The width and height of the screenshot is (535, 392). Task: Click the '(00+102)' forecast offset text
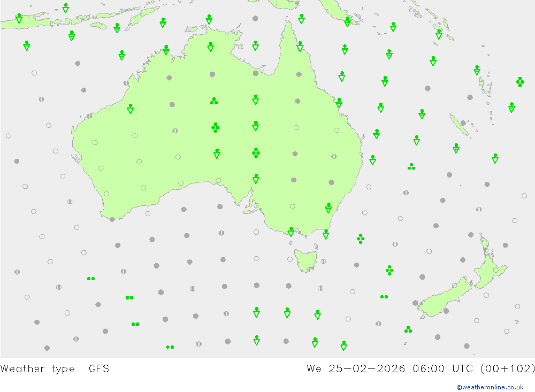(507, 368)
